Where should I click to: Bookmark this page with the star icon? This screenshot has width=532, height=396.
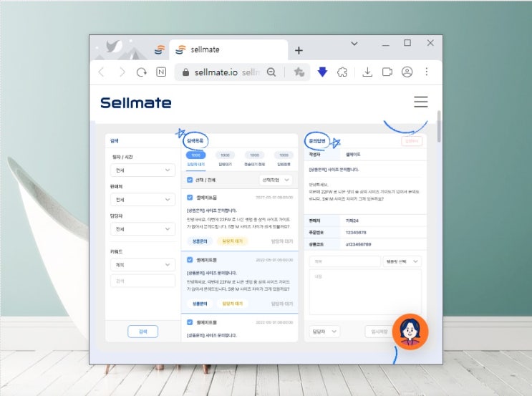tap(299, 72)
